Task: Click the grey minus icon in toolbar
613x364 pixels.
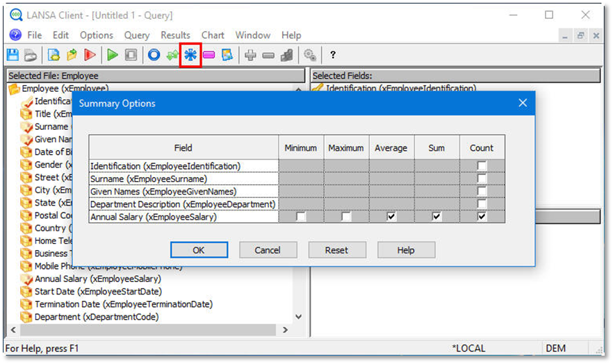Action: (x=268, y=56)
